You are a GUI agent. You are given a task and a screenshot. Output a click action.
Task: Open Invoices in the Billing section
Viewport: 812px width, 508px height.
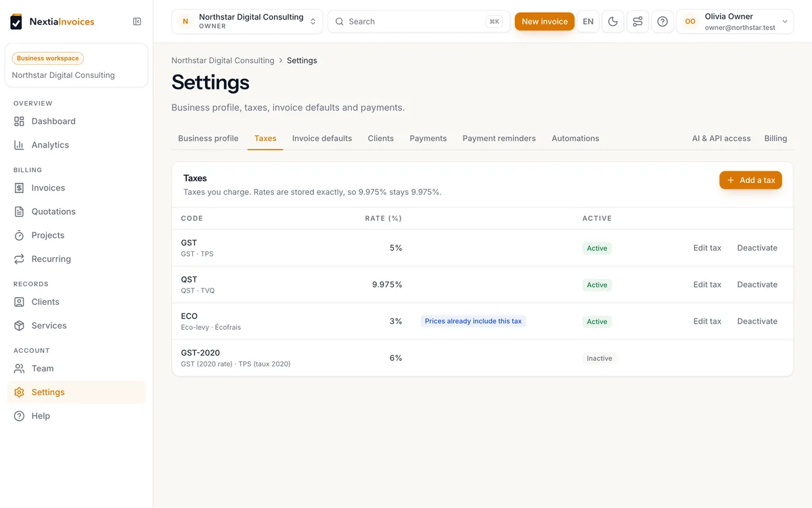coord(76,188)
